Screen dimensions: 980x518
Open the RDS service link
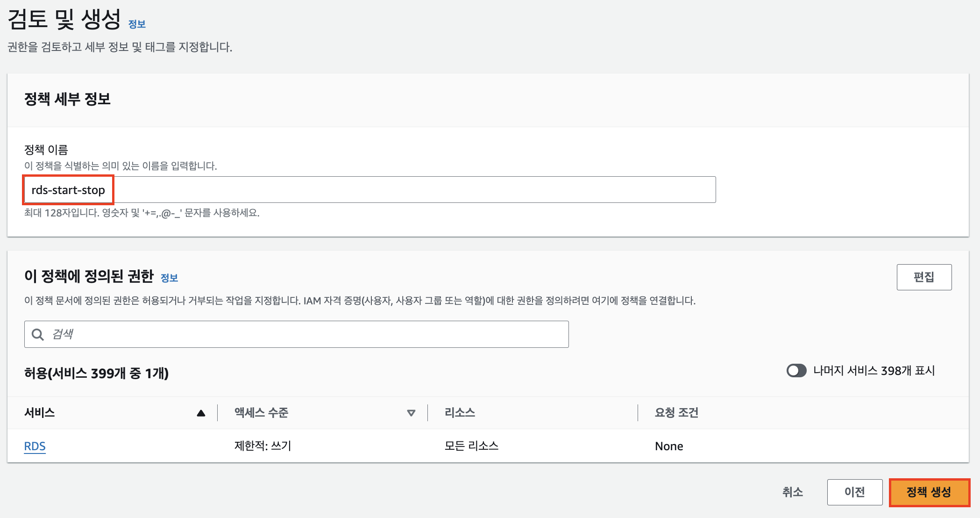pos(35,446)
